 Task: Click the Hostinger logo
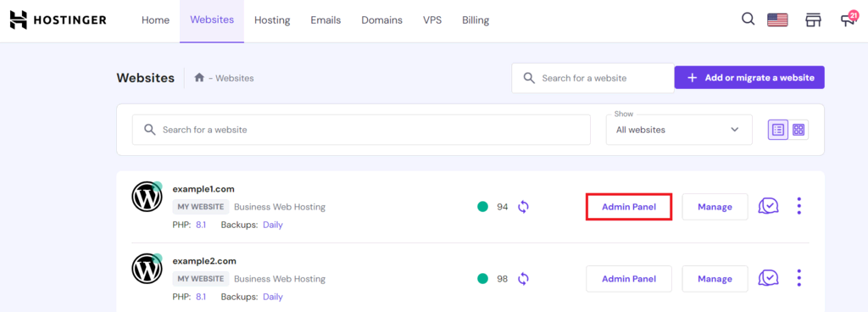click(58, 20)
